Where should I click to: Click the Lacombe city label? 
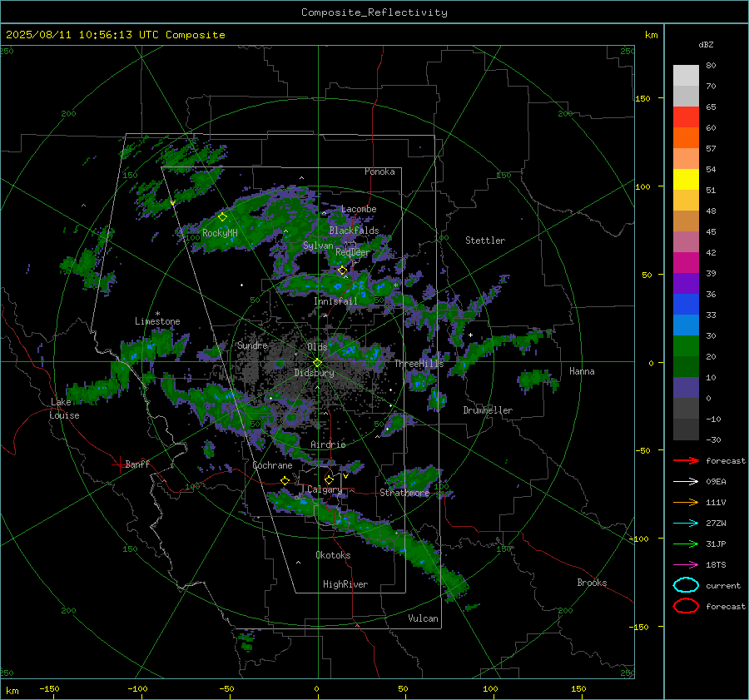click(359, 209)
